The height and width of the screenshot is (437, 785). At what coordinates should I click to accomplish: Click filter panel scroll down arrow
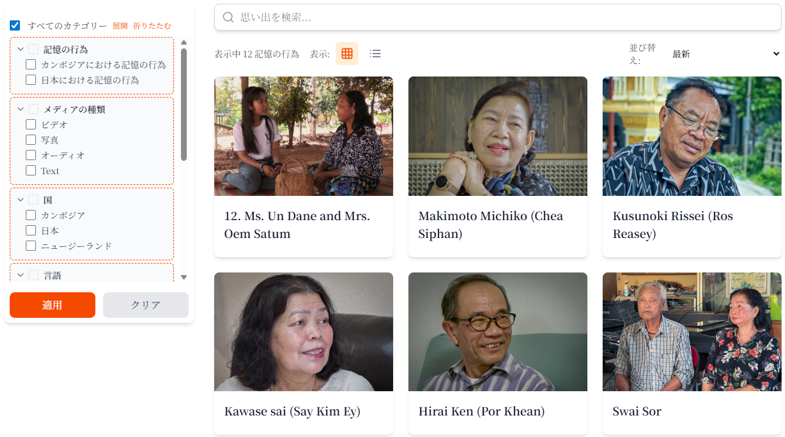point(184,277)
